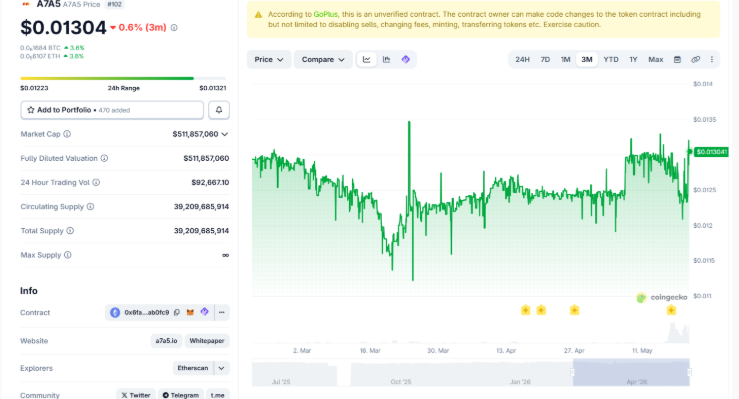Click the purple diamond chart icon
The width and height of the screenshot is (739, 399).
405,59
